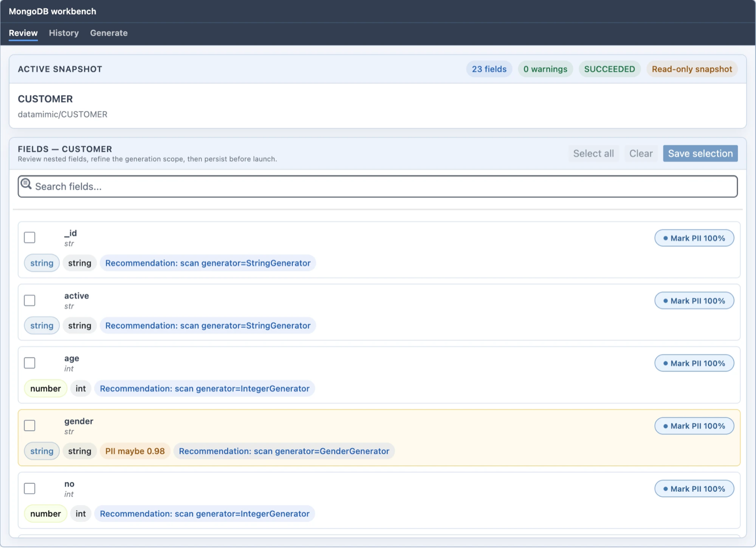Go to the Generate tab
This screenshot has height=548, width=756.
tap(109, 33)
